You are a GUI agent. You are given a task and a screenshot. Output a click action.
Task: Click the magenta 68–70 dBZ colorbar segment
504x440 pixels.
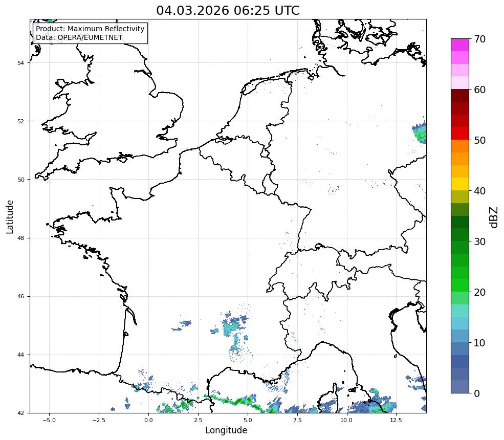pyautogui.click(x=460, y=45)
